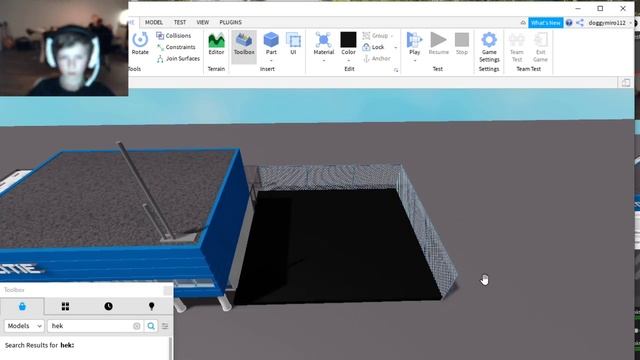Click the black baseplate part in viewport
This screenshot has height=360, width=640.
pos(339,247)
